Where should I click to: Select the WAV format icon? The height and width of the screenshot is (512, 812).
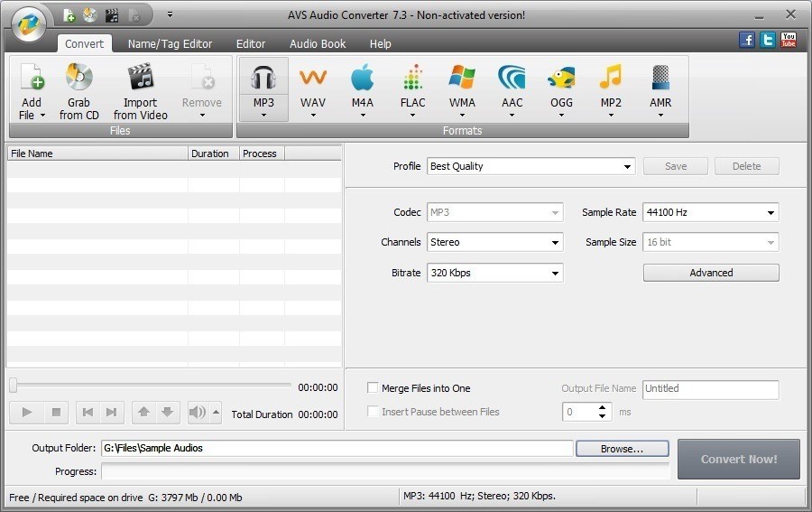pyautogui.click(x=313, y=79)
